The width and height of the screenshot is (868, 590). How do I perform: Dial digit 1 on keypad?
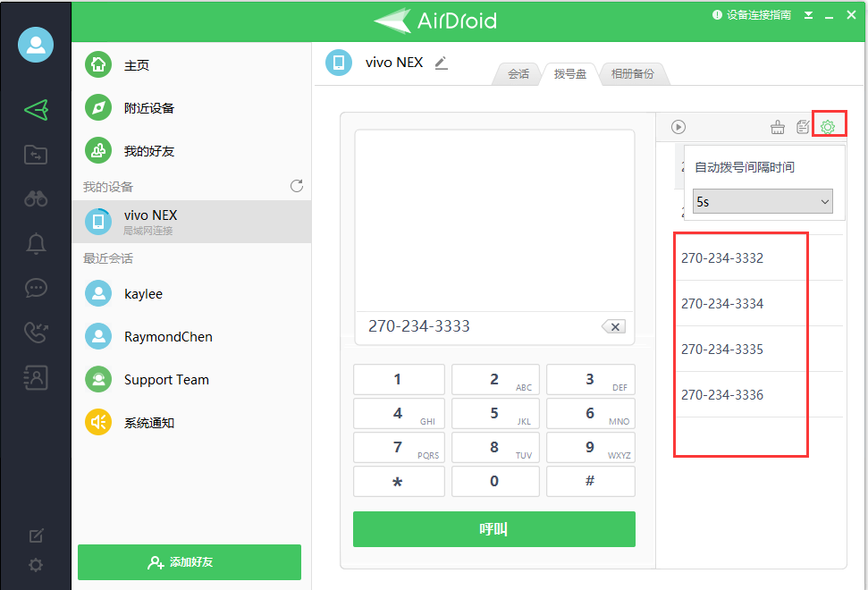(399, 380)
